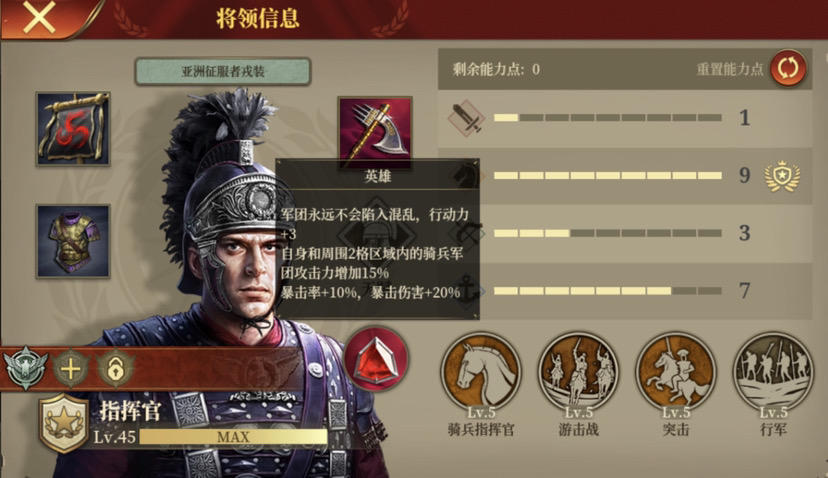This screenshot has width=828, height=478.
Task: Add a medal with the plus slot
Action: click(70, 368)
